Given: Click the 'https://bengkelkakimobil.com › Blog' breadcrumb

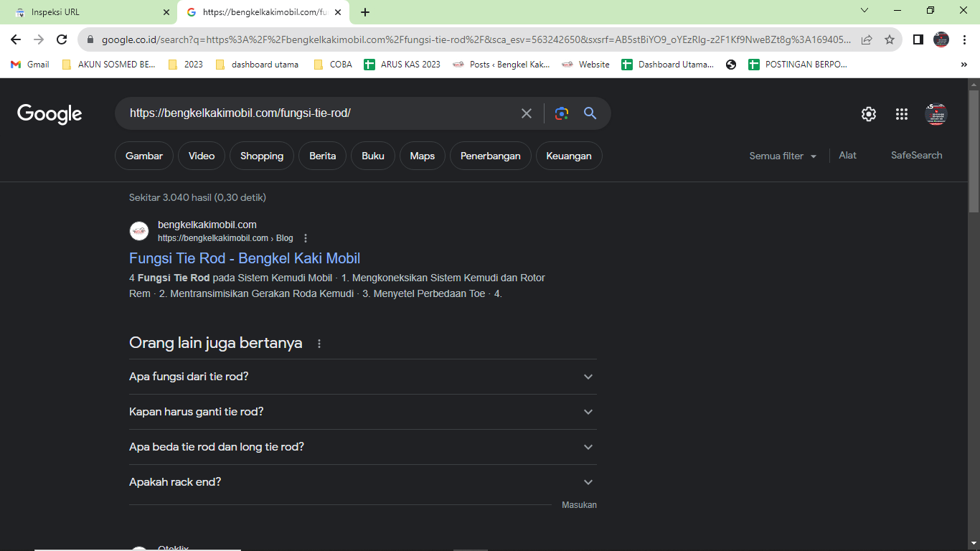Looking at the screenshot, I should [x=225, y=238].
